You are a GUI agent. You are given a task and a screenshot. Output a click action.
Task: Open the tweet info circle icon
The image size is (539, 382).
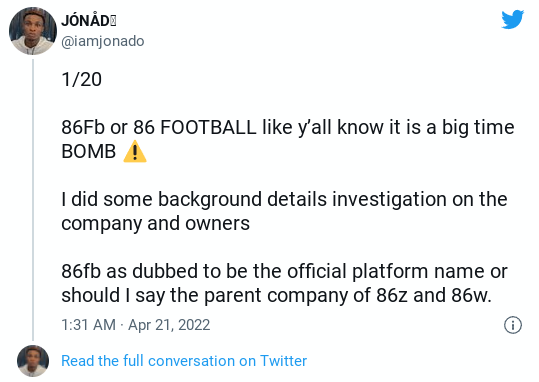pos(513,325)
